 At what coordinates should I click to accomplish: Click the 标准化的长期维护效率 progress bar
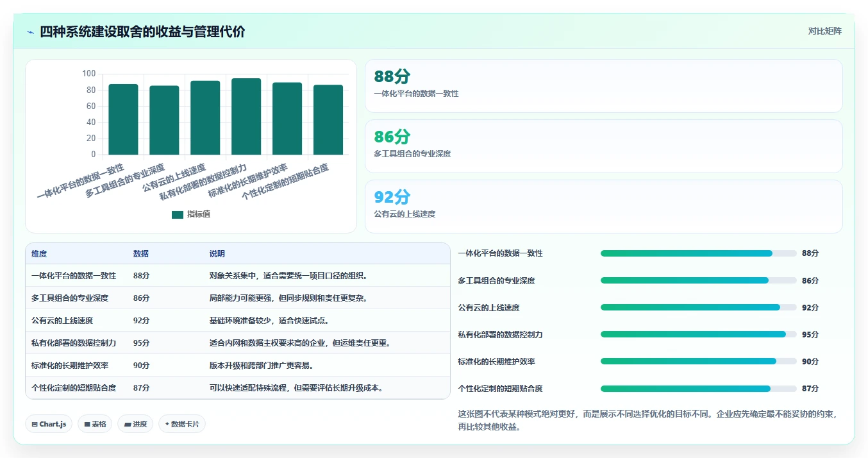(x=699, y=361)
